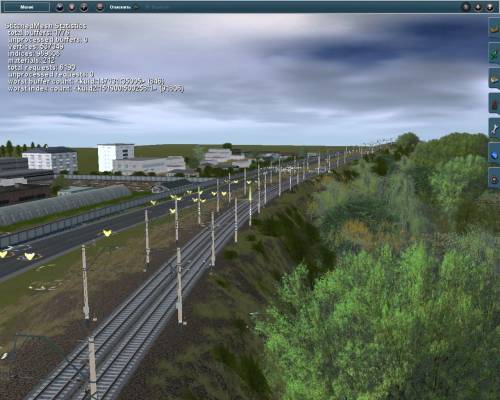
Task: Click the middle round icon at top right
Action: click(x=478, y=7)
